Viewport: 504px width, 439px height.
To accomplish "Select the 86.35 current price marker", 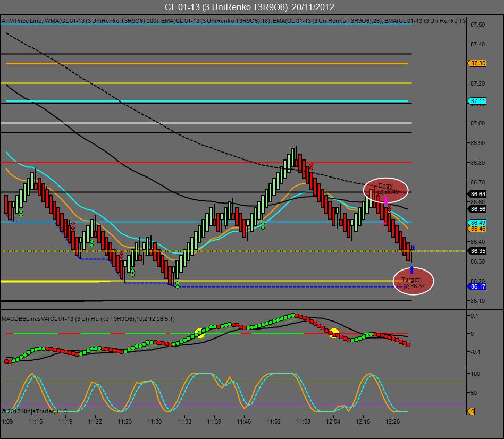I will [477, 251].
